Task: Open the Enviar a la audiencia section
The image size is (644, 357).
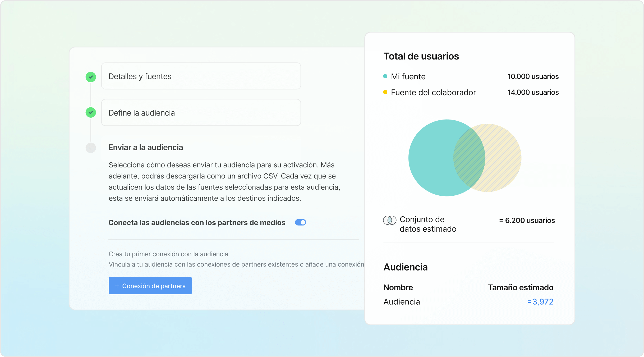Action: pyautogui.click(x=146, y=147)
